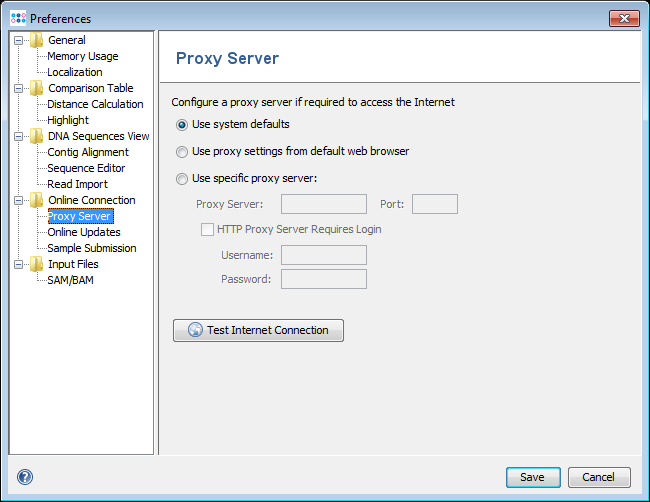Click the Comparison Table folder icon
Viewport: 650px width, 502px height.
pos(37,88)
